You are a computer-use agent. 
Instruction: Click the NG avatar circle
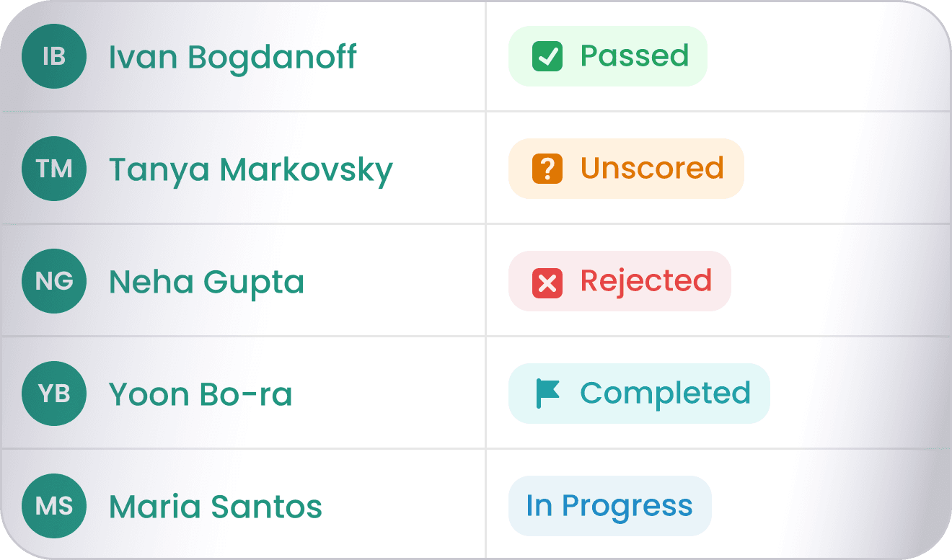click(54, 281)
